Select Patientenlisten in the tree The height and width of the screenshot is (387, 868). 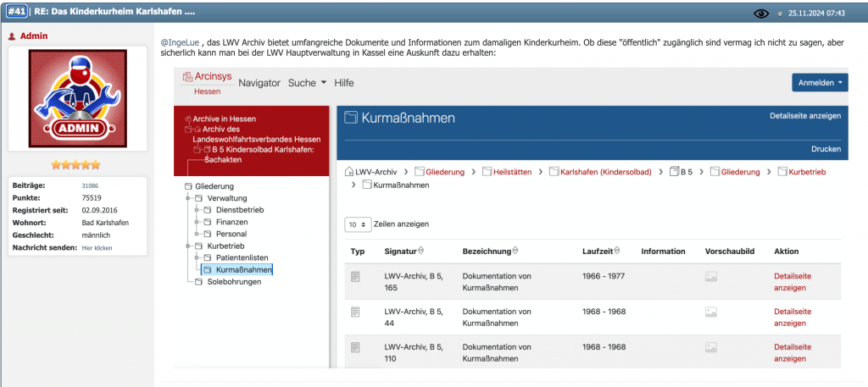click(x=242, y=257)
